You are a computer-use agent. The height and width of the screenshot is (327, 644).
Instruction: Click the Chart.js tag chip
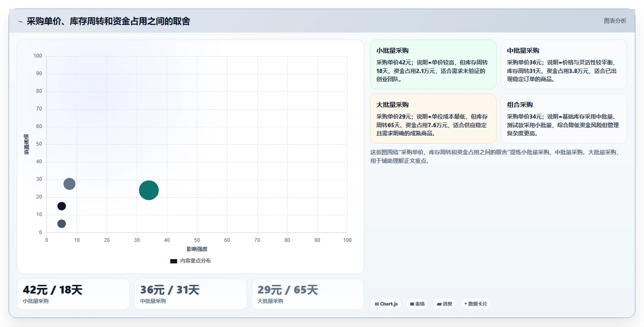386,304
